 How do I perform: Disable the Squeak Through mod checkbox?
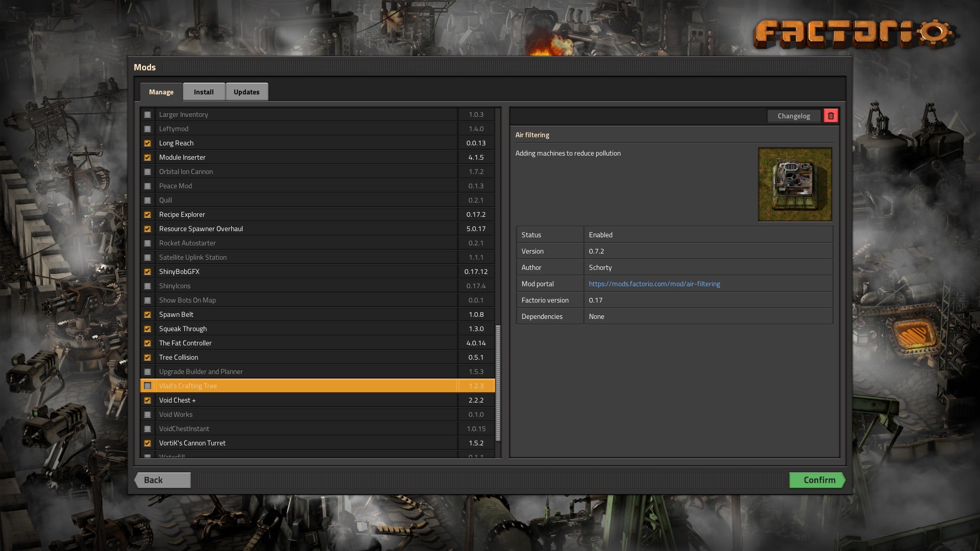pyautogui.click(x=148, y=329)
